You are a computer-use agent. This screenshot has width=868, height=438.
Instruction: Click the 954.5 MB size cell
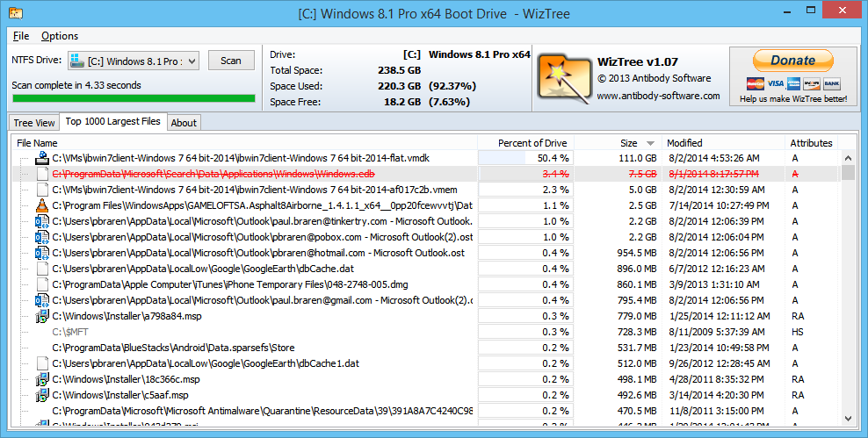click(x=637, y=253)
